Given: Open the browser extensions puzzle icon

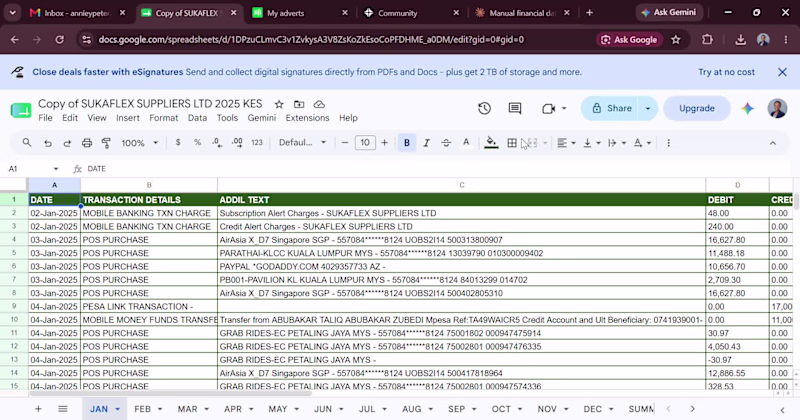Looking at the screenshot, I should [707, 40].
